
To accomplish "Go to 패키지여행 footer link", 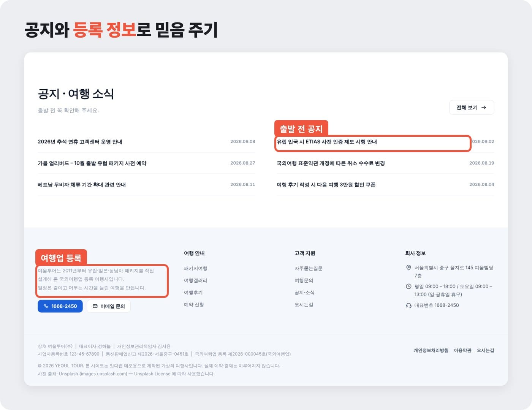I will point(196,268).
